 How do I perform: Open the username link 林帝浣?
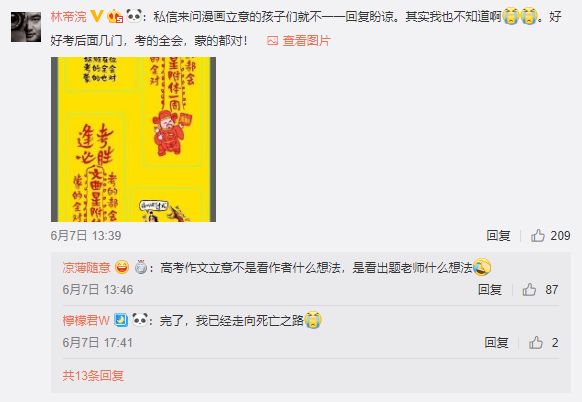69,17
